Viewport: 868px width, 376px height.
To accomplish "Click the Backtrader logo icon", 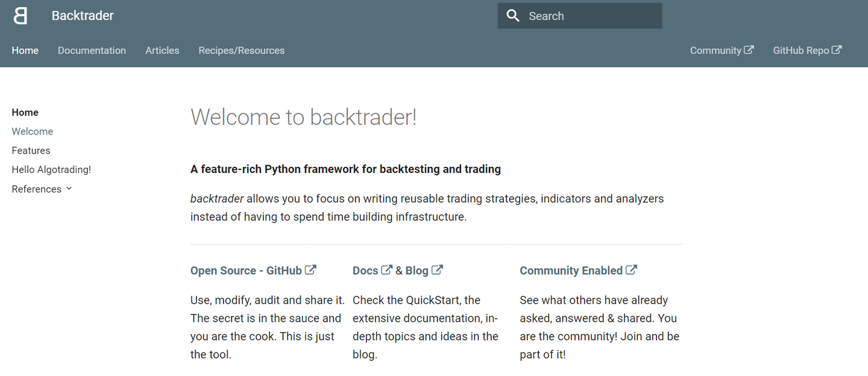I will (x=20, y=16).
